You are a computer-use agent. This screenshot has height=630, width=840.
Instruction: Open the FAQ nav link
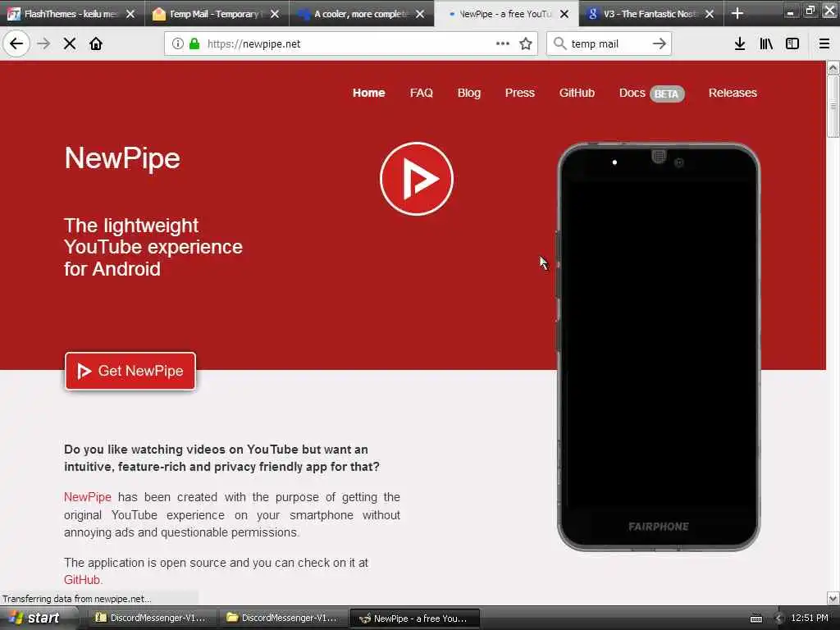[x=421, y=93]
